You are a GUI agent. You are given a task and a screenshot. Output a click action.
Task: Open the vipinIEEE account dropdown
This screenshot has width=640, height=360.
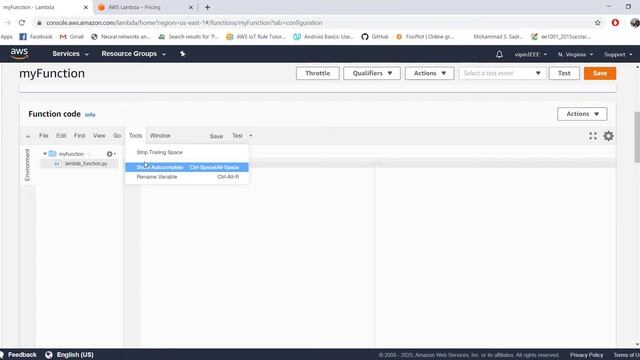click(x=530, y=54)
